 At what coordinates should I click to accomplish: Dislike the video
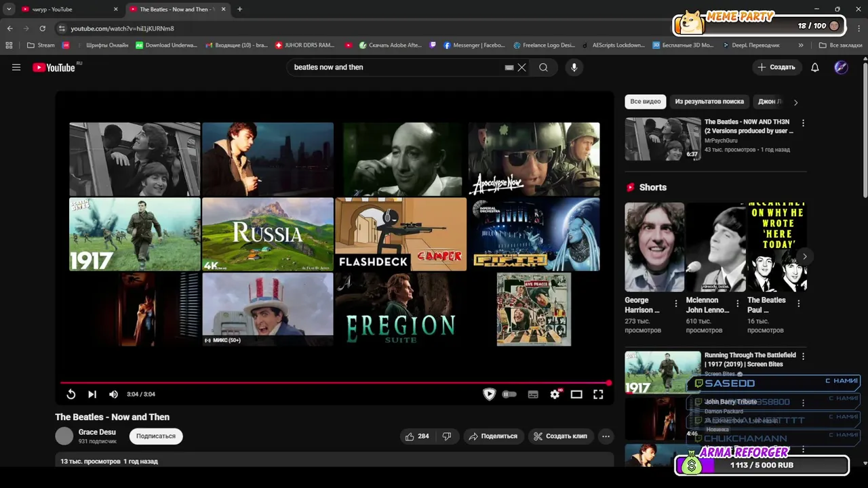pos(447,436)
